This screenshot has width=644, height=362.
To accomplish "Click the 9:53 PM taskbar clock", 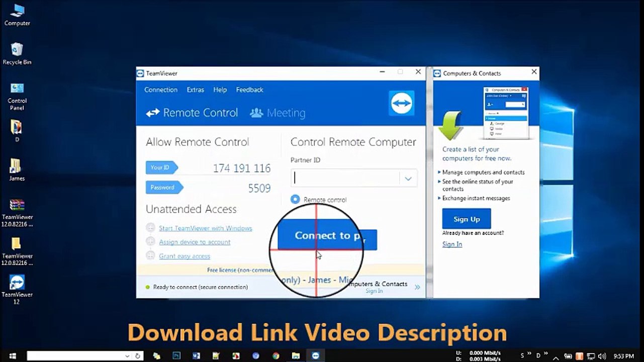I will point(623,356).
